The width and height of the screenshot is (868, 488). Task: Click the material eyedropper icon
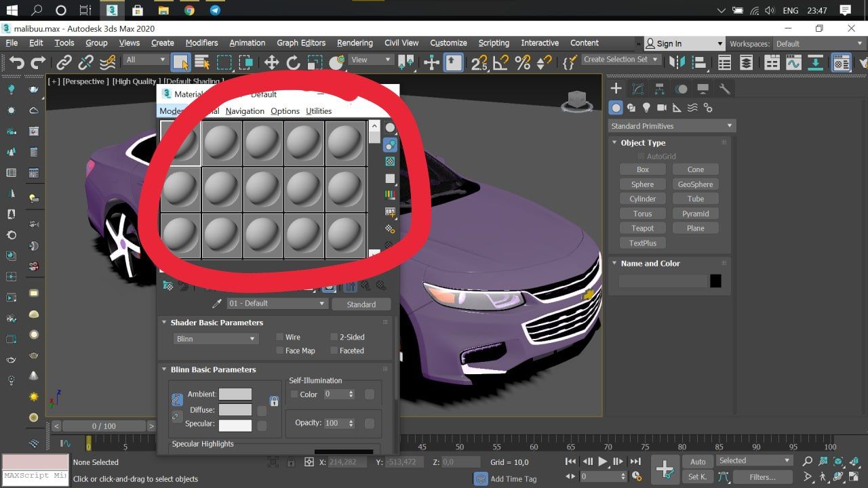218,304
